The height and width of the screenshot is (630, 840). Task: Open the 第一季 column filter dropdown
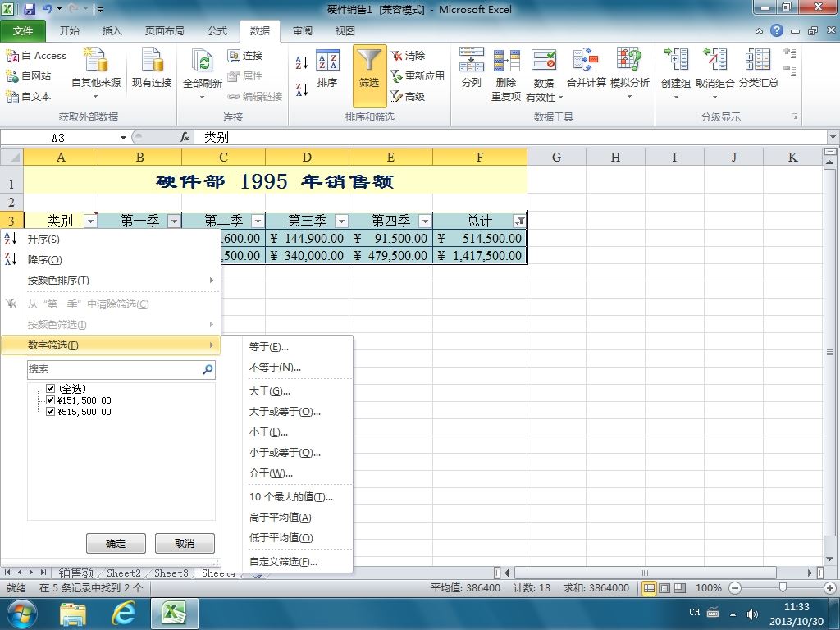[x=174, y=221]
